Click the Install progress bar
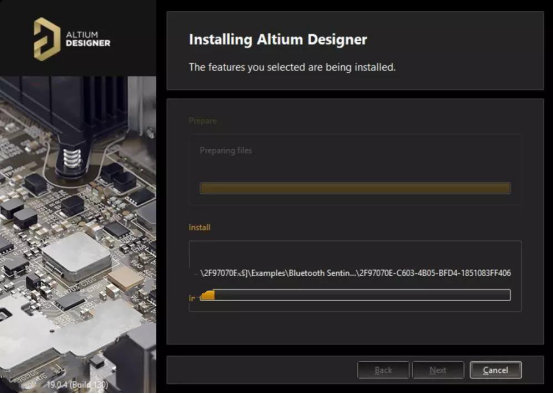 pos(355,295)
